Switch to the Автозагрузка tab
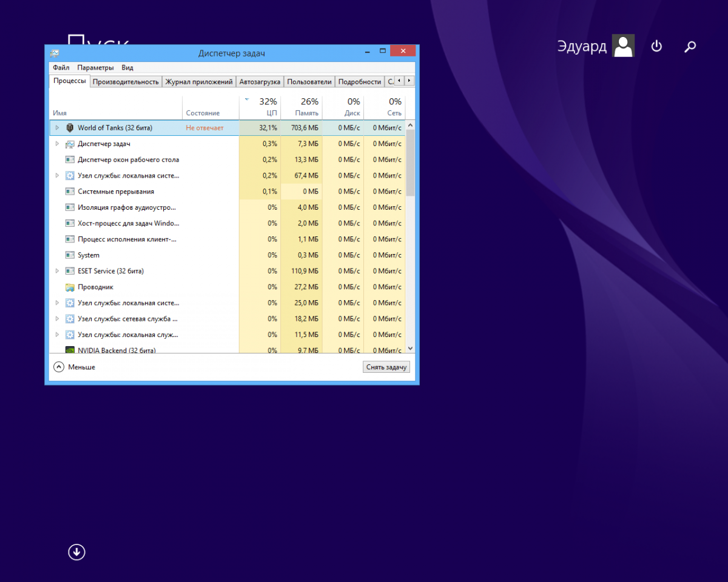 pyautogui.click(x=260, y=82)
